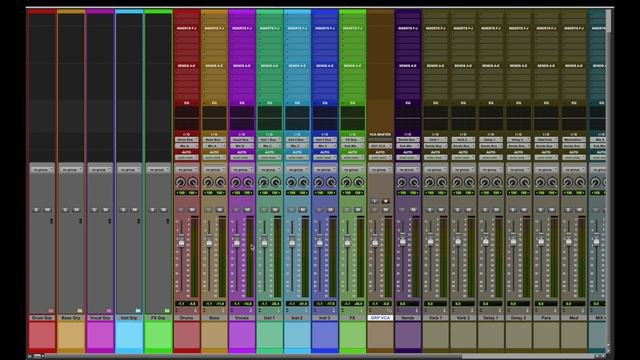Click the Sends header on Bass track
The image size is (640, 360).
pos(214,66)
